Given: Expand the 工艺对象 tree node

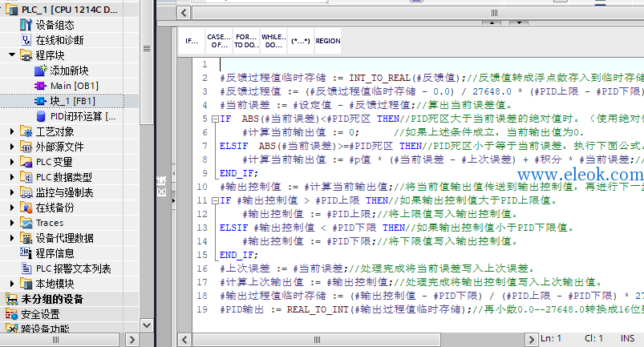Looking at the screenshot, I should pyautogui.click(x=12, y=131).
